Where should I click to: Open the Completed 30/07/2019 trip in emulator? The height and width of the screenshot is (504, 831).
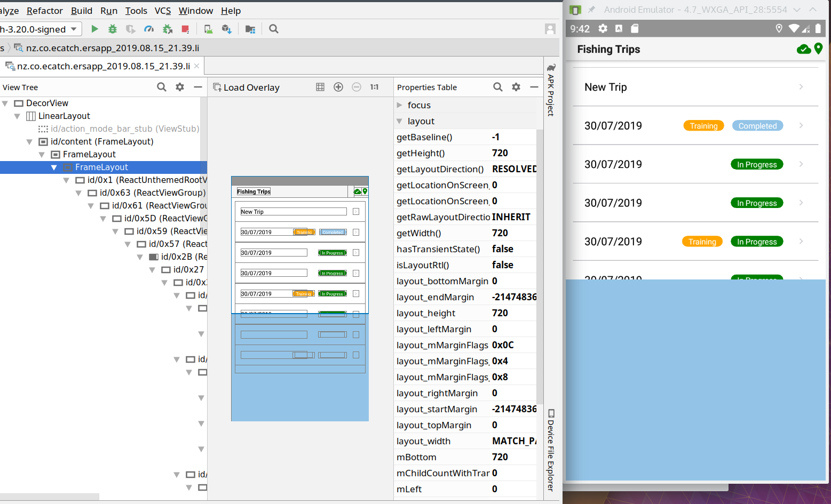(x=695, y=125)
